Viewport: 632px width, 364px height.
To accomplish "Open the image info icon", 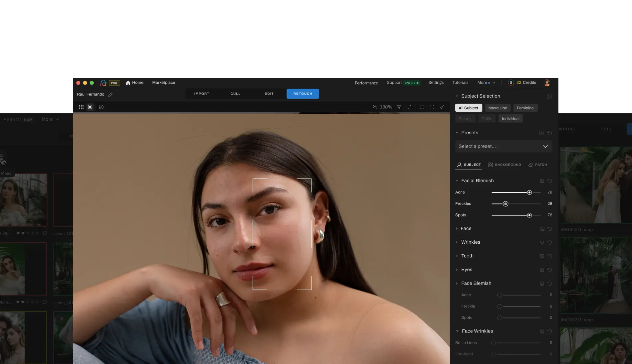I will [x=432, y=107].
